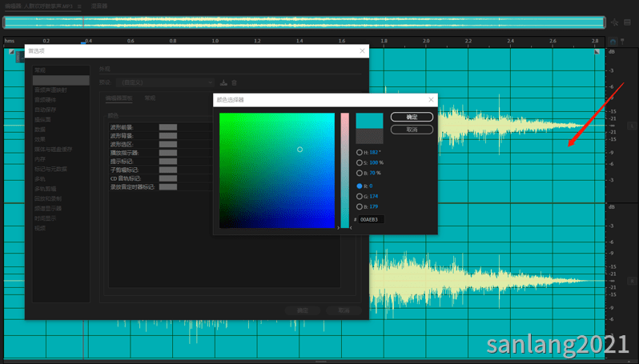Open 频谱显示器 preferences category

click(48, 209)
